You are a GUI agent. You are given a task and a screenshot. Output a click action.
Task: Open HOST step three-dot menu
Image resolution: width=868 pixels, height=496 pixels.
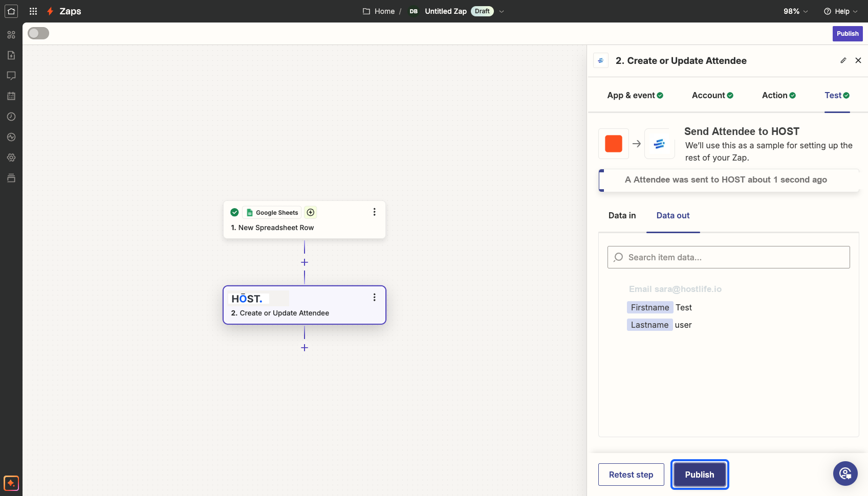click(x=374, y=297)
